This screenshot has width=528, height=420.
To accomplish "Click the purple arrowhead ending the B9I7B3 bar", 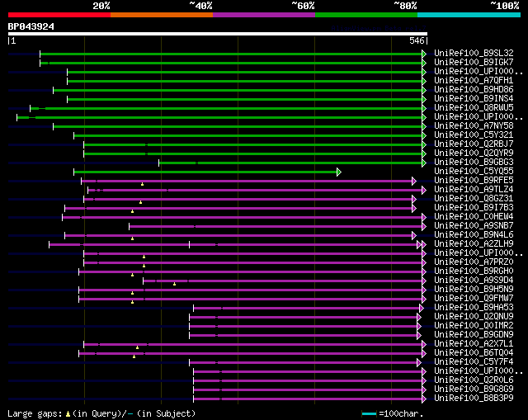I will [414, 209].
